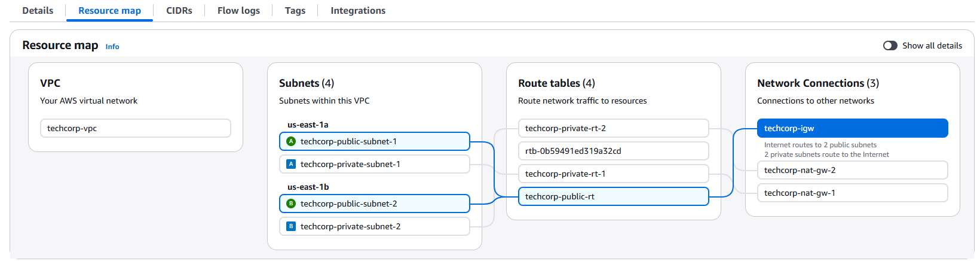Select the techcorp-vpc resource box
980x261 pixels.
(135, 128)
